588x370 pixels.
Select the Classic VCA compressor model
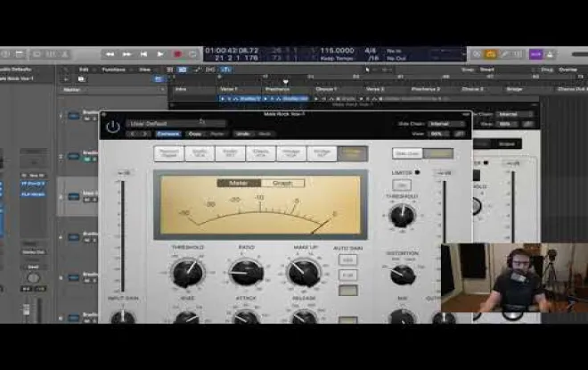[x=261, y=153]
